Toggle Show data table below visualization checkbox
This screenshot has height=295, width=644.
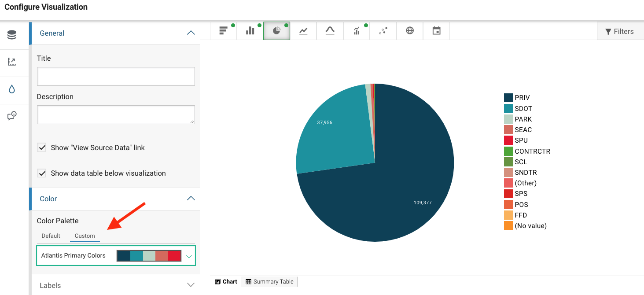pos(42,173)
